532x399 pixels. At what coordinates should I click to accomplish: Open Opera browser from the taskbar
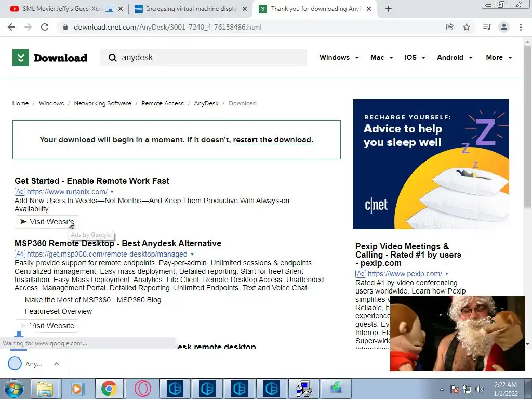[x=142, y=389]
